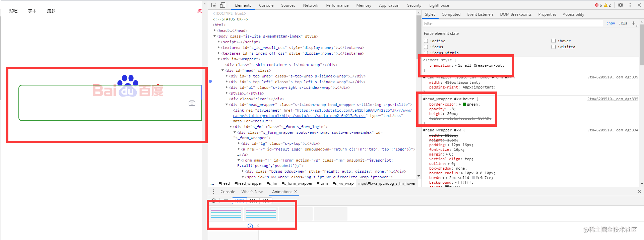
Task: Select the #head_wrapper breadcrumb item
Action: coord(248,183)
